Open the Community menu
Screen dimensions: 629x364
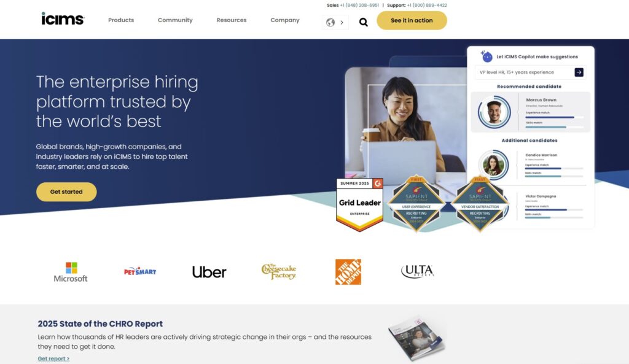pos(175,20)
